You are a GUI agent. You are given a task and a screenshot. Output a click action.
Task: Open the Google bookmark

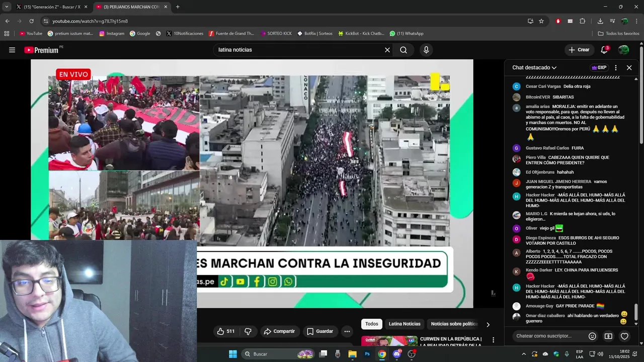click(140, 34)
